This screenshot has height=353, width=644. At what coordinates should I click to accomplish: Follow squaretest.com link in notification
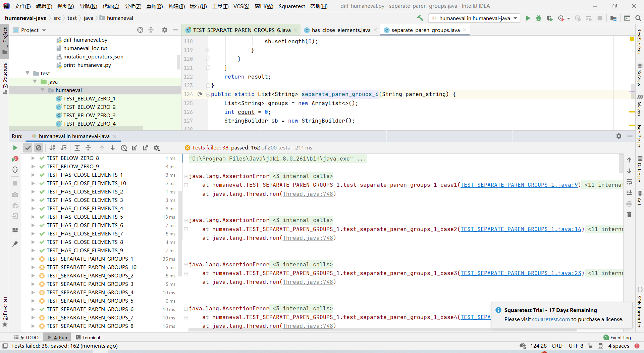[551, 319]
